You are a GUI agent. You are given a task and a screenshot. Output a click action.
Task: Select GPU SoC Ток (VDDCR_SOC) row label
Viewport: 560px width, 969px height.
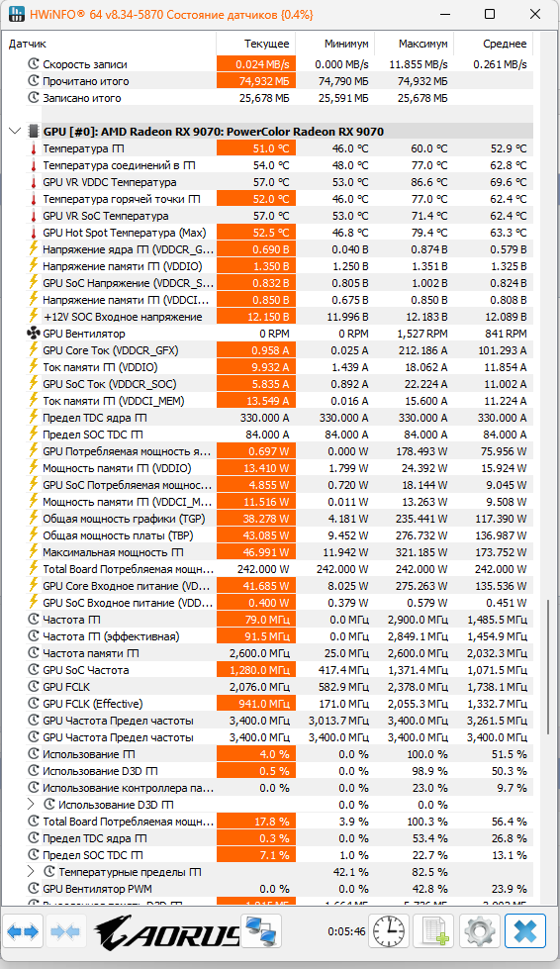coord(109,384)
